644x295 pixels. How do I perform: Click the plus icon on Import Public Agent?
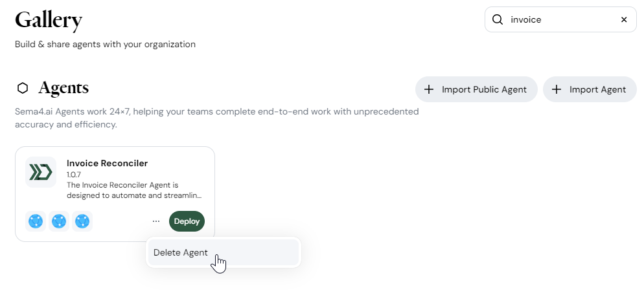coord(429,89)
